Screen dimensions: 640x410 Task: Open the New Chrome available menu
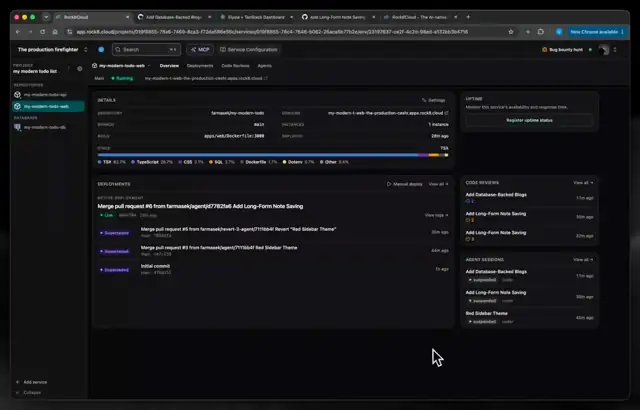(597, 32)
